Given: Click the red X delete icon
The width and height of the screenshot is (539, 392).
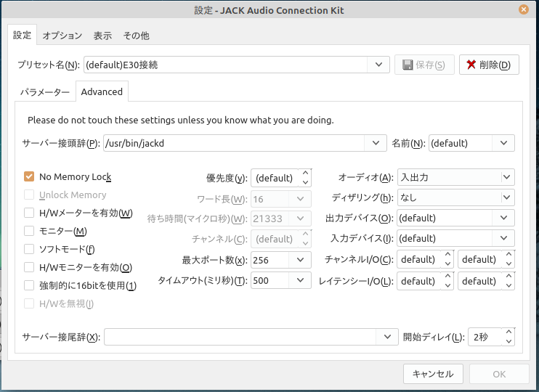Looking at the screenshot, I should click(471, 65).
